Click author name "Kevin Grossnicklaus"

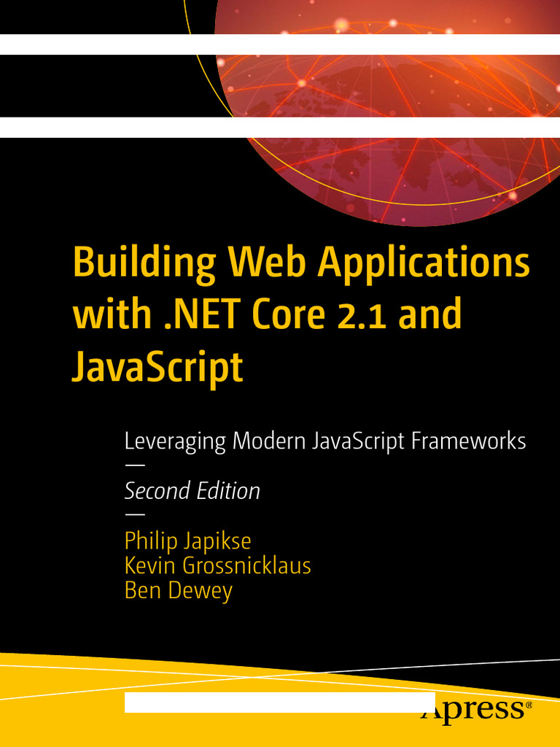tap(217, 566)
